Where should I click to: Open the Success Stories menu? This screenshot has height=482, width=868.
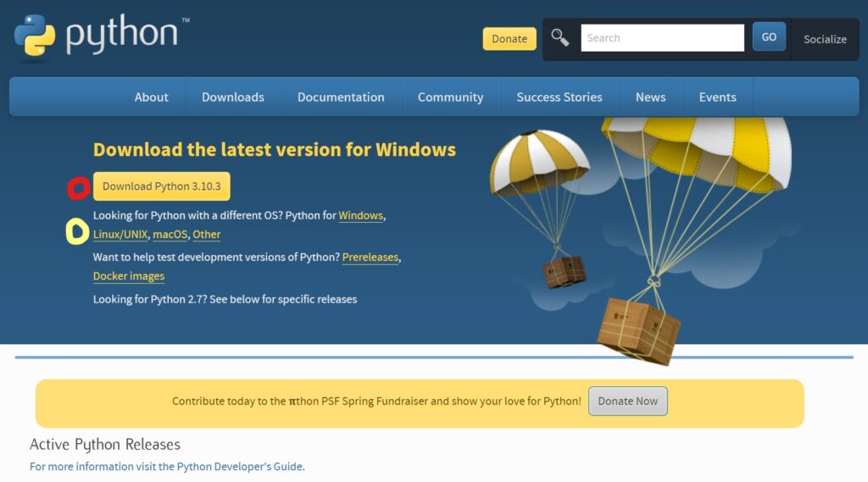[x=559, y=97]
